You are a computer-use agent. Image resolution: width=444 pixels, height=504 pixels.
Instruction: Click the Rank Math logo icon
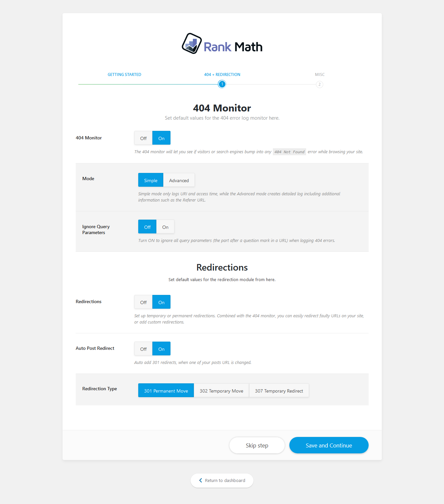(192, 43)
